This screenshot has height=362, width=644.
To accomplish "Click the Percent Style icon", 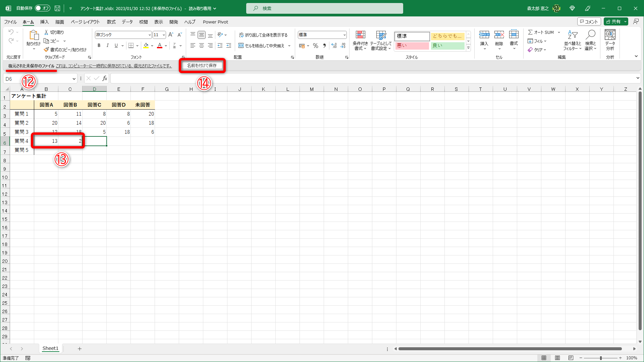I will coord(316,46).
